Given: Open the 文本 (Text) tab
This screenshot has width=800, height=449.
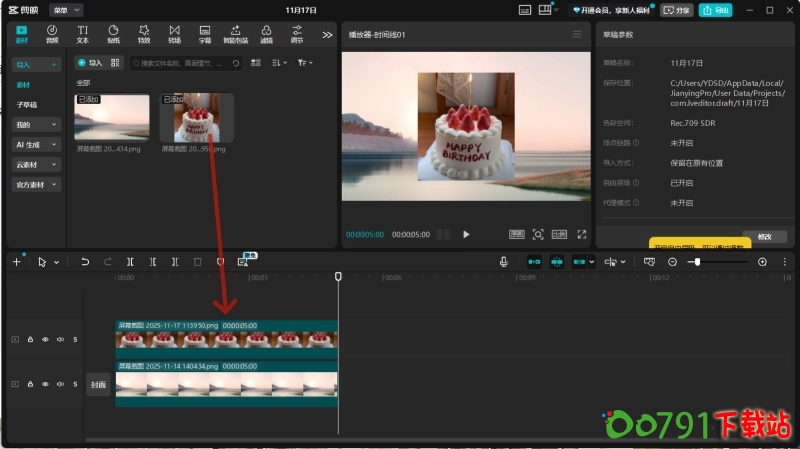Looking at the screenshot, I should 82,34.
